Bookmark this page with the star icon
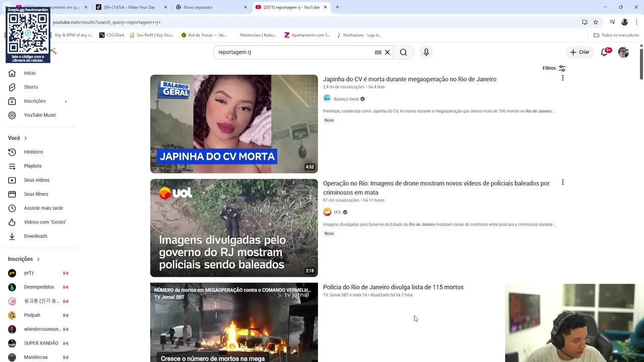This screenshot has height=362, width=644. tap(596, 22)
